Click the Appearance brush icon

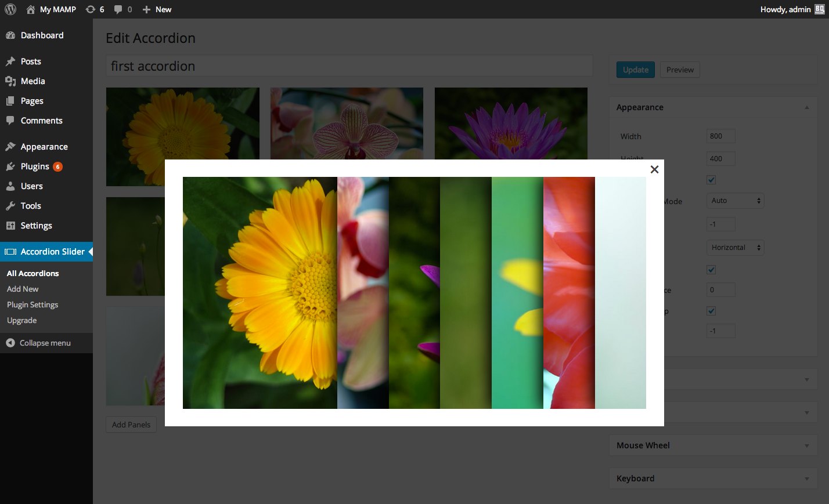pyautogui.click(x=10, y=147)
